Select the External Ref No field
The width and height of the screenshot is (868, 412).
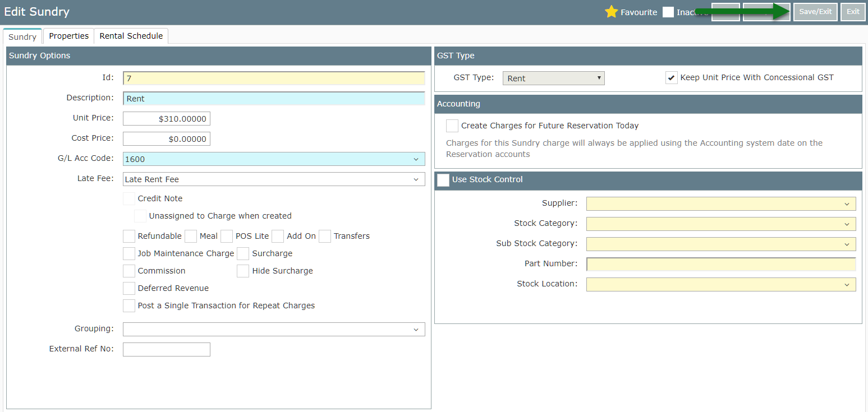click(167, 349)
